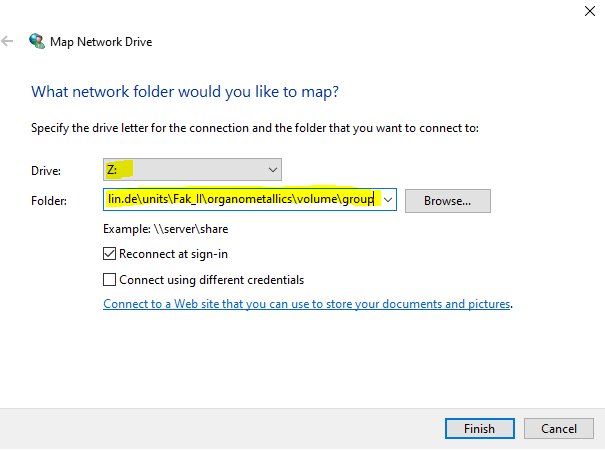605x450 pixels.
Task: Click inside the Folder path text field
Action: 243,200
